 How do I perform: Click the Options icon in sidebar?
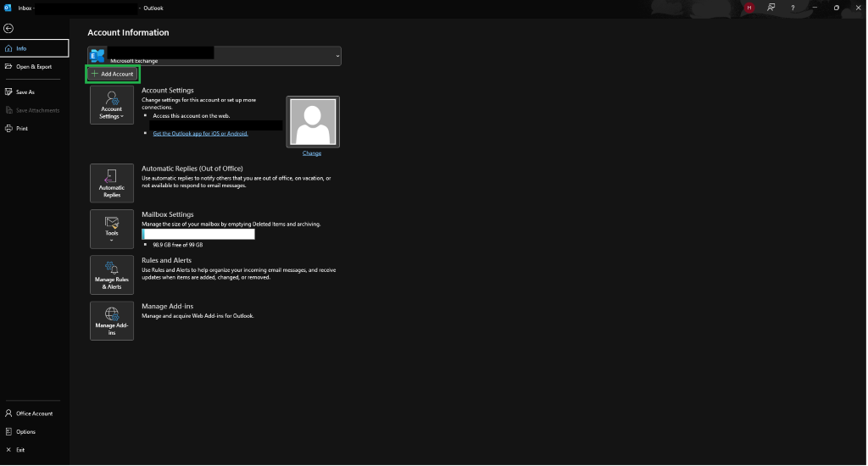[8, 432]
